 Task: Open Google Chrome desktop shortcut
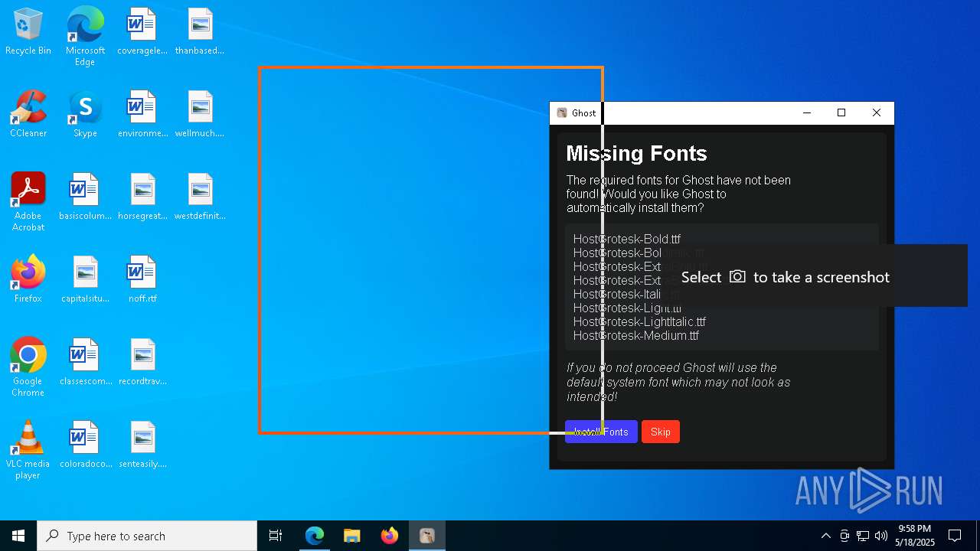click(x=28, y=367)
